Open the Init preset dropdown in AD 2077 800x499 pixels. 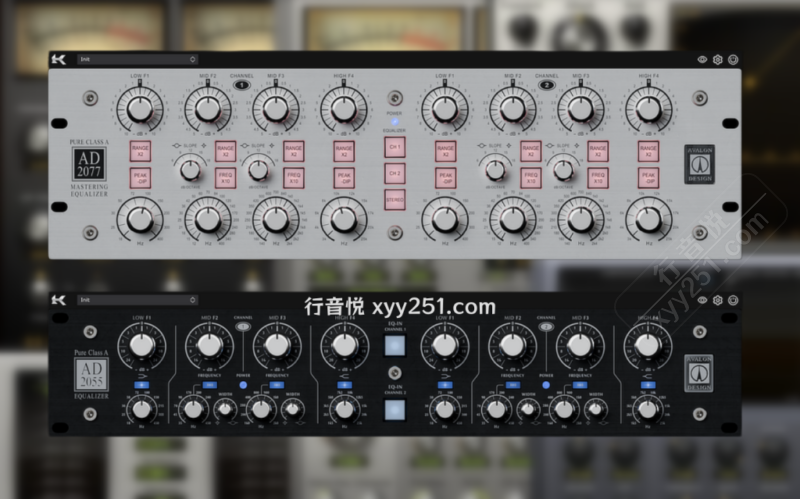point(138,59)
